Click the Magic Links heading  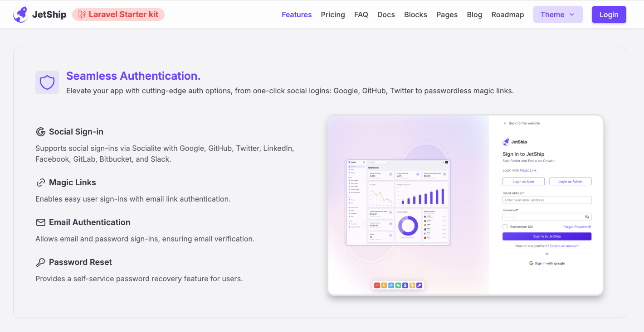coord(73,183)
